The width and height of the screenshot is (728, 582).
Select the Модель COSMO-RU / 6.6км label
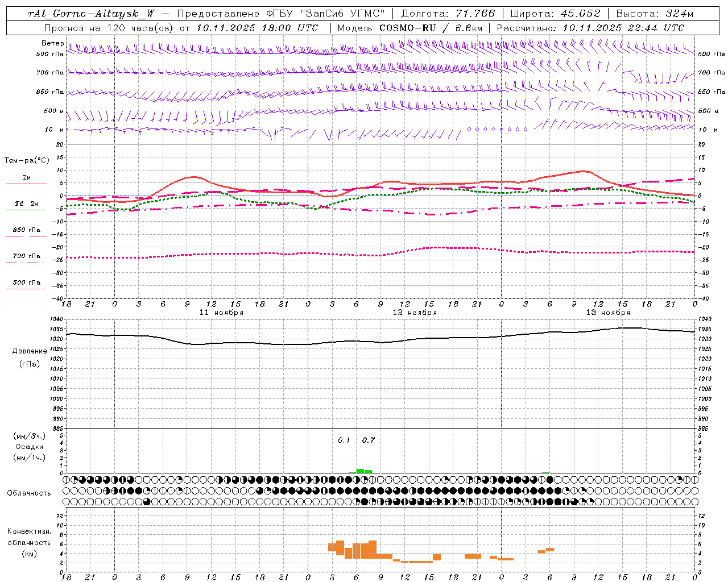tap(410, 28)
